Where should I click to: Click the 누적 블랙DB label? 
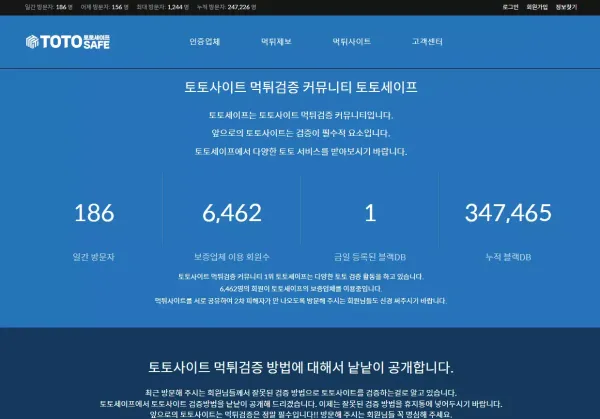point(508,257)
